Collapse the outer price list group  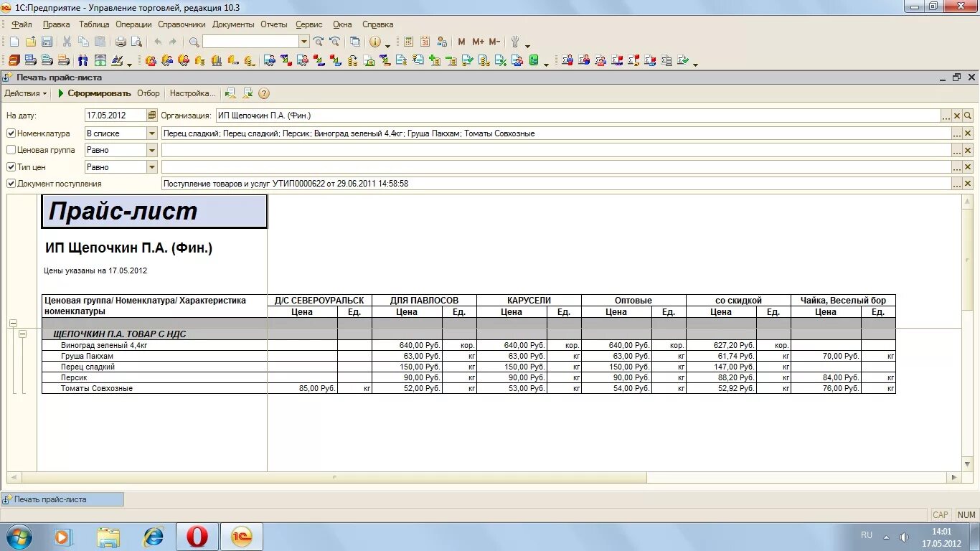pyautogui.click(x=13, y=324)
